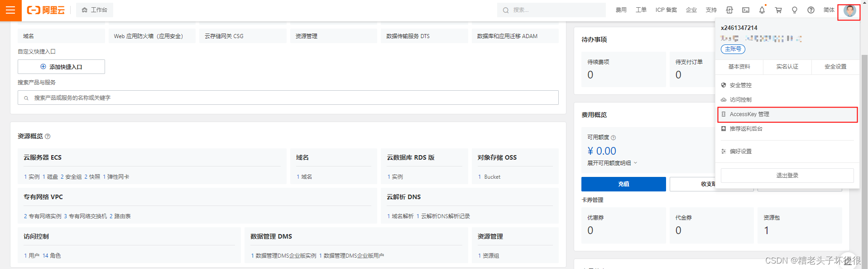Click the 阿里云 logo
868x269 pixels.
click(46, 10)
